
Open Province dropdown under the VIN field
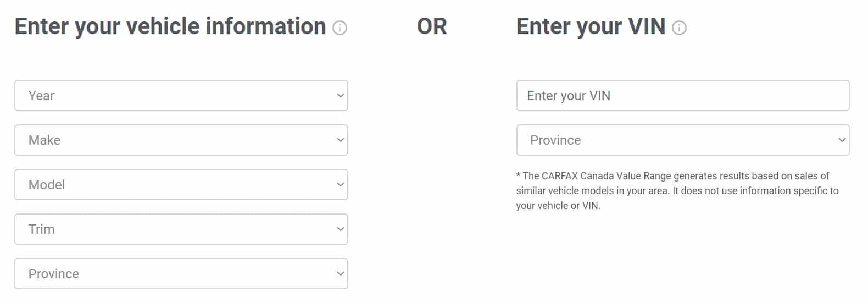pos(683,140)
